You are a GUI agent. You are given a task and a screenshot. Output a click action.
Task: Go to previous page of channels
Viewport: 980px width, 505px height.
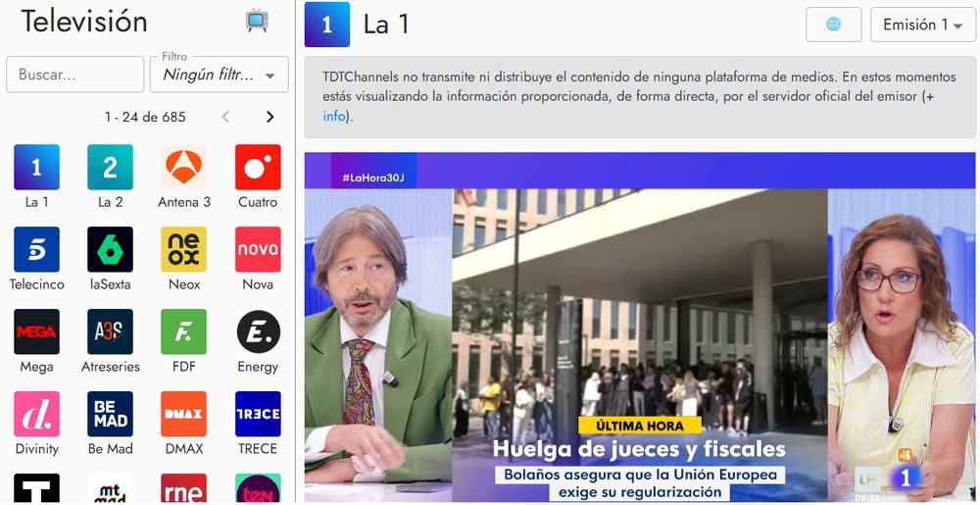point(225,117)
